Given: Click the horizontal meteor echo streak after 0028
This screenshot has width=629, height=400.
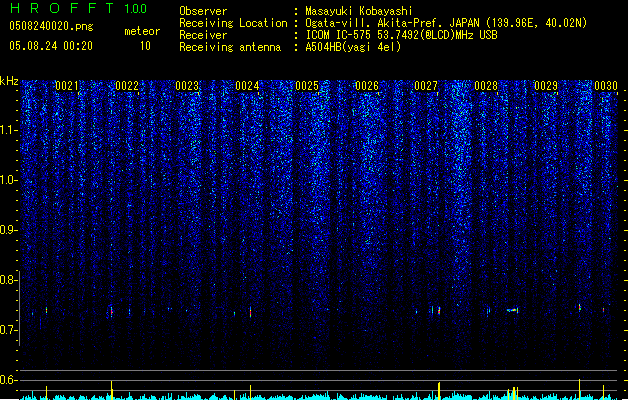Looking at the screenshot, I should 512,310.
